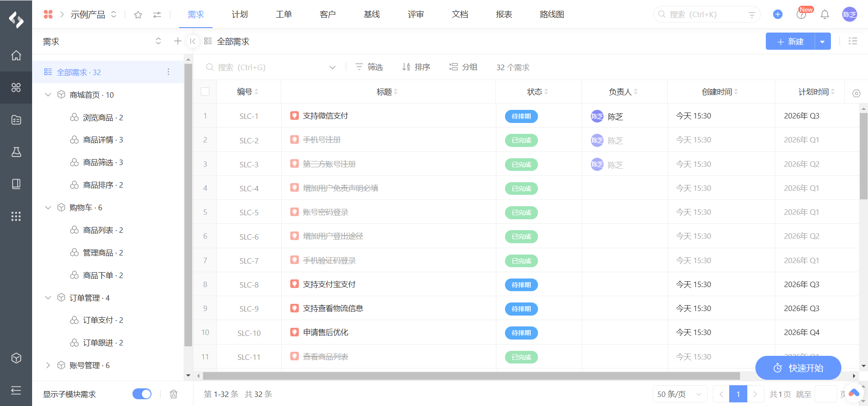This screenshot has width=868, height=406.
Task: Switch to the 工单 tab
Action: 284,14
